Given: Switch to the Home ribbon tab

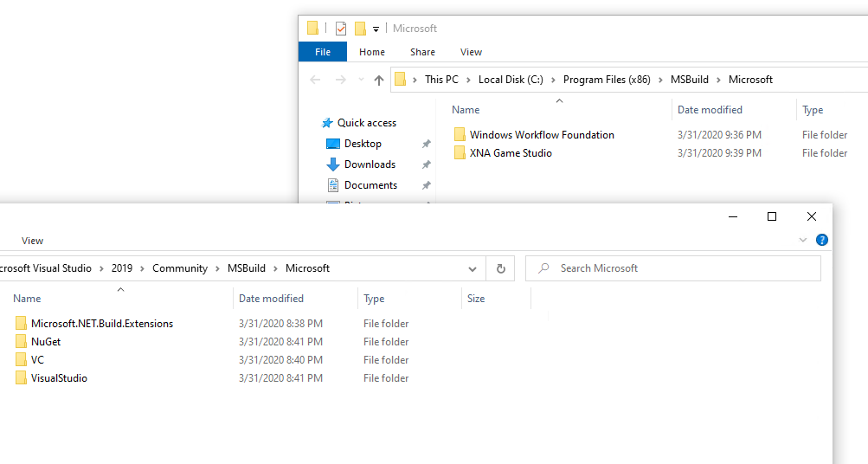Looking at the screenshot, I should [x=372, y=52].
